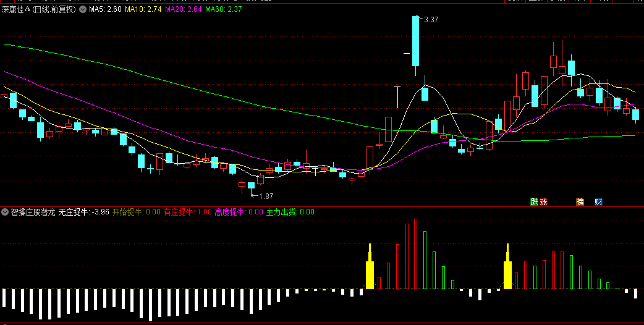Click the 主力出货: 0.00 value

(x=290, y=212)
